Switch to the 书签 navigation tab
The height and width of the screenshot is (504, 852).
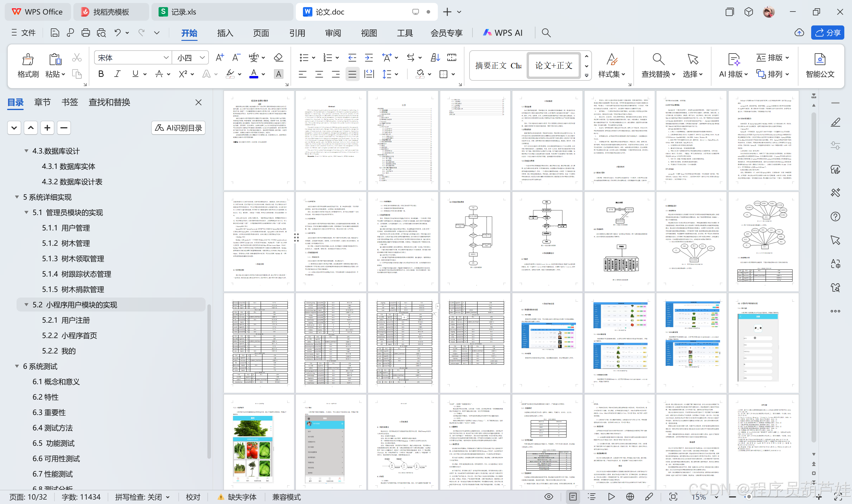pos(70,102)
